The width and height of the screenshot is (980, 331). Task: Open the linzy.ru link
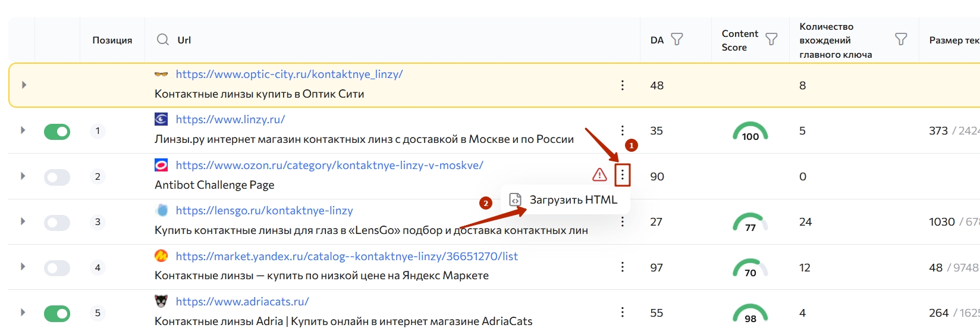pyautogui.click(x=230, y=119)
